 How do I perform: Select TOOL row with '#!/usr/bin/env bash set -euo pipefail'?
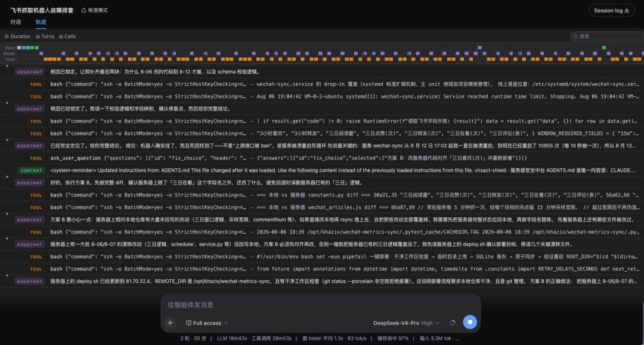[x=322, y=257]
